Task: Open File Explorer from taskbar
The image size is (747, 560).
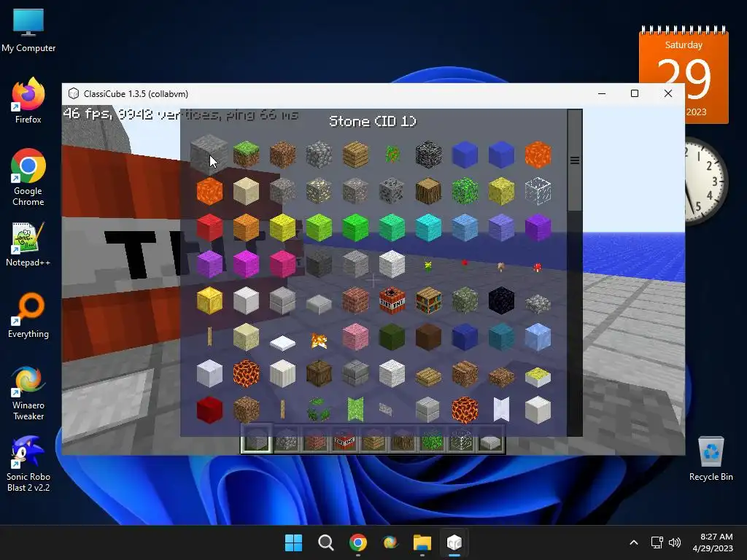Action: click(x=422, y=542)
